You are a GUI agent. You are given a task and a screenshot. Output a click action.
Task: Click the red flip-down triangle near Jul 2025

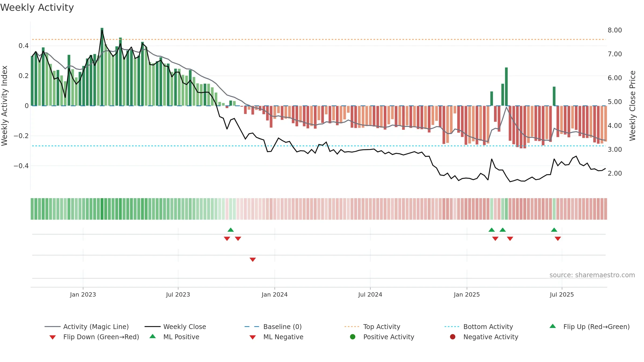558,239
